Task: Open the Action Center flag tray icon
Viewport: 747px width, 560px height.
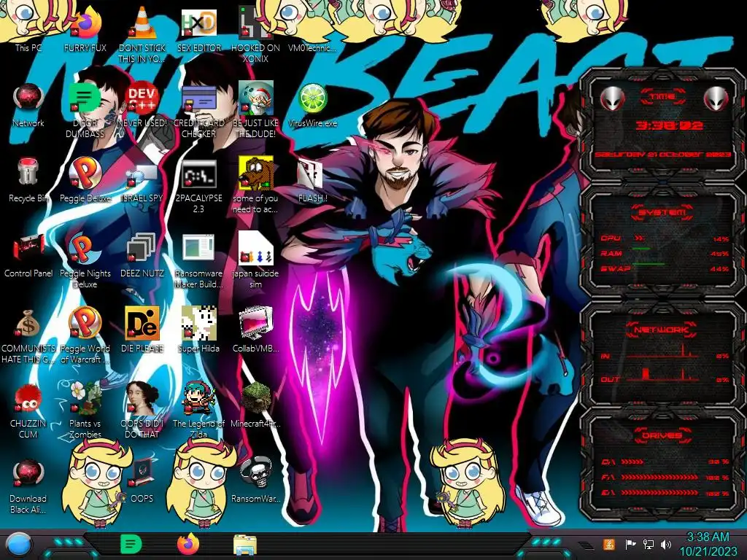Action: click(630, 544)
